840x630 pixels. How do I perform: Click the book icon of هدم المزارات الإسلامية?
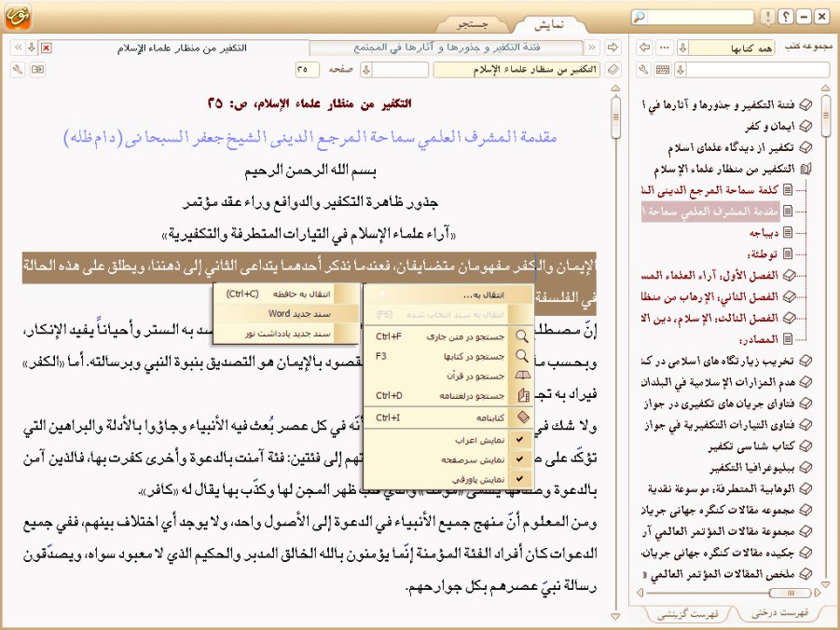(x=806, y=382)
